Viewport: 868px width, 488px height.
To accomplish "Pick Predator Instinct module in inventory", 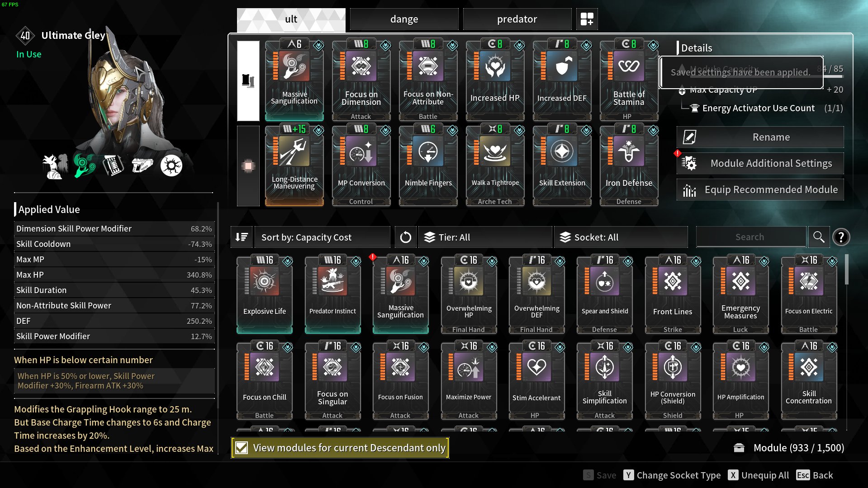I will 333,294.
